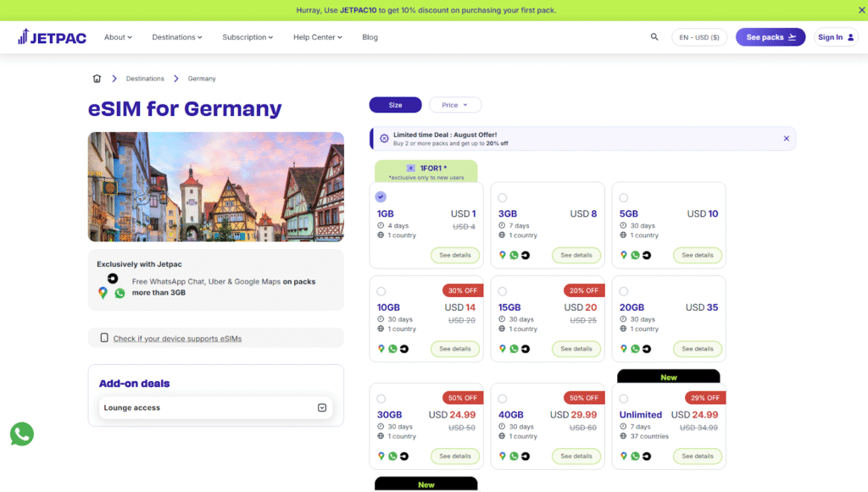Click the home icon in the breadcrumb
The height and width of the screenshot is (492, 868).
(x=97, y=78)
